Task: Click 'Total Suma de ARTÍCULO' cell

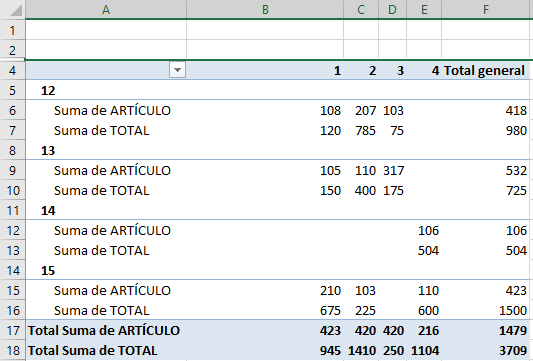Action: click(x=104, y=330)
